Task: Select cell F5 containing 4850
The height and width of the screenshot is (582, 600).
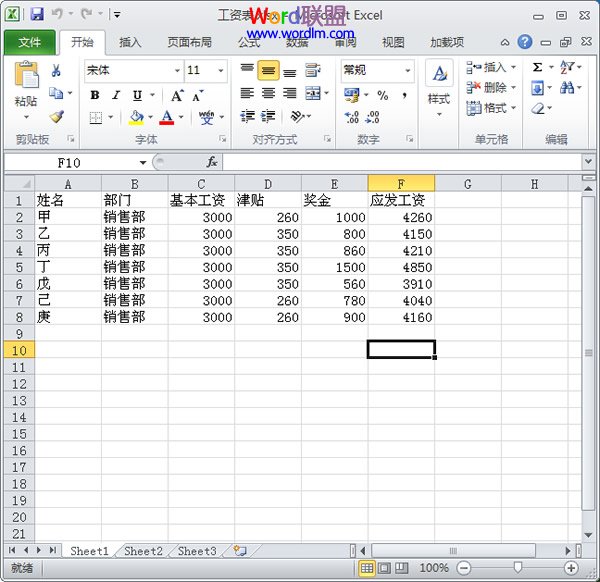Action: (x=400, y=267)
